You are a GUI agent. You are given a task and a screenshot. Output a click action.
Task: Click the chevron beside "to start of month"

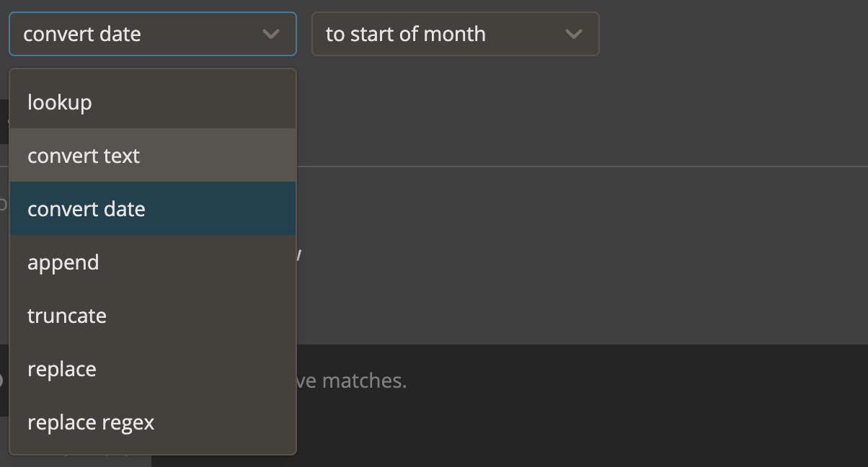(574, 34)
